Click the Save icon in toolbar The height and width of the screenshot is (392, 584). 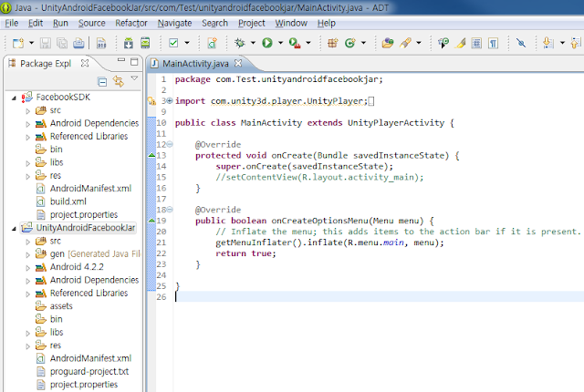point(46,43)
